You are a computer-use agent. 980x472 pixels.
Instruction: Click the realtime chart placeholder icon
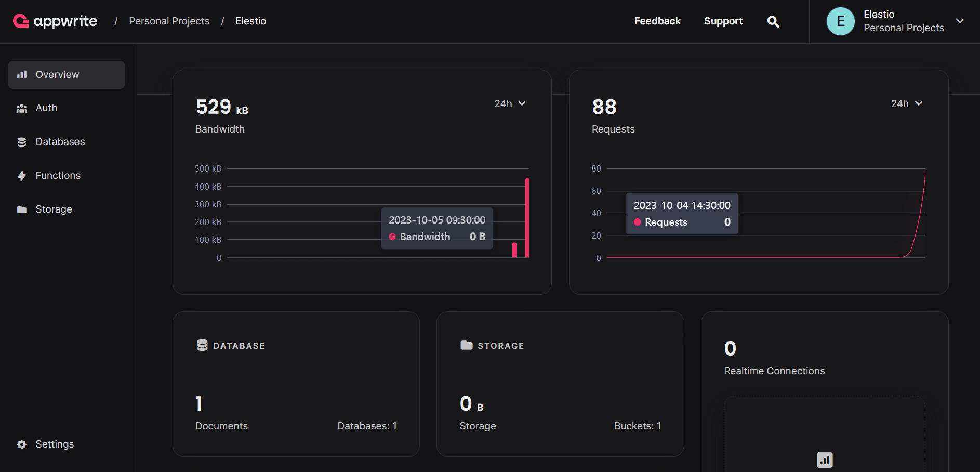[x=825, y=460]
